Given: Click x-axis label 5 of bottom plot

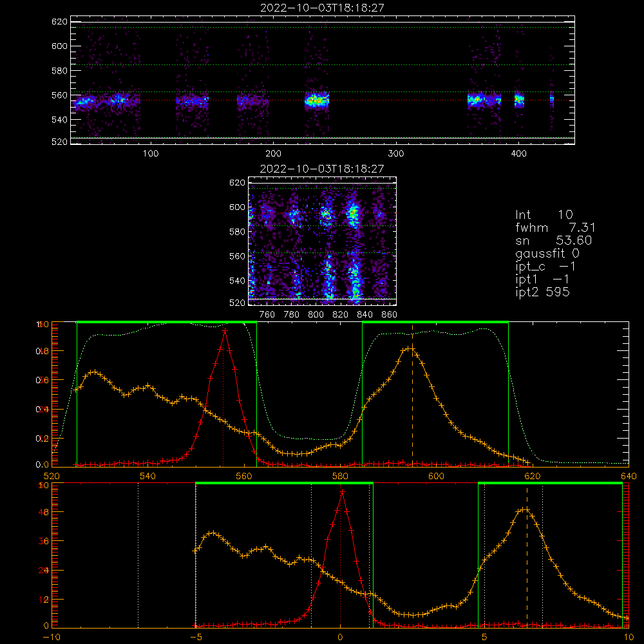Looking at the screenshot, I should [x=484, y=637].
